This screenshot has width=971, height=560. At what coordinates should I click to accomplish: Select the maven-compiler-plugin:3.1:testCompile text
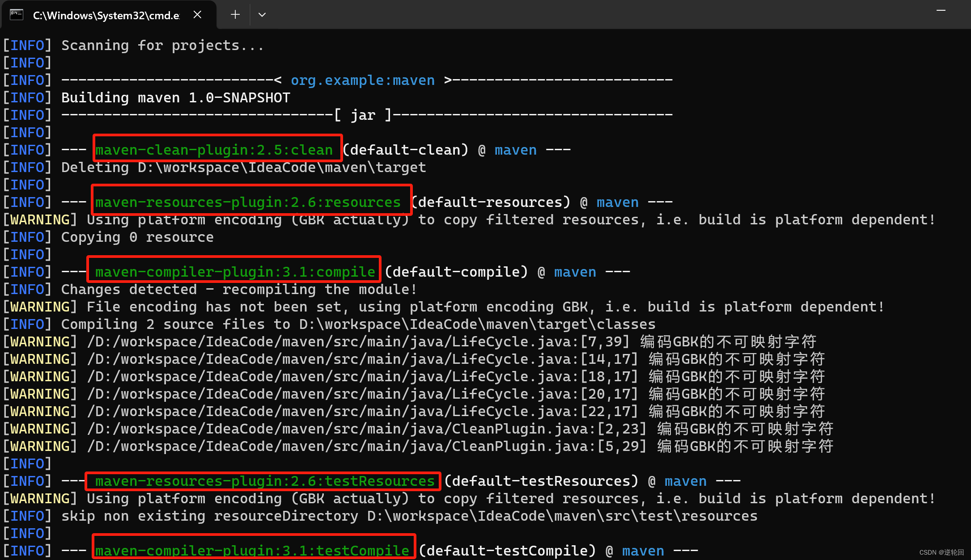(253, 550)
